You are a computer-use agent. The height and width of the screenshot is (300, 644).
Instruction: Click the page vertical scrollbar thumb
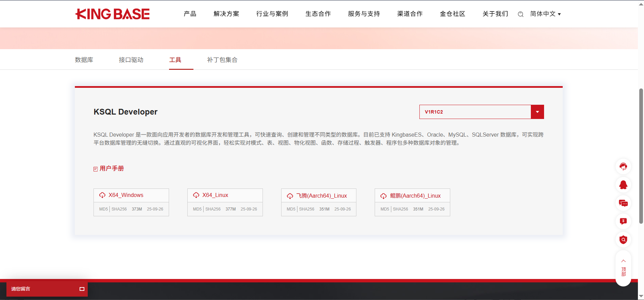(641, 156)
